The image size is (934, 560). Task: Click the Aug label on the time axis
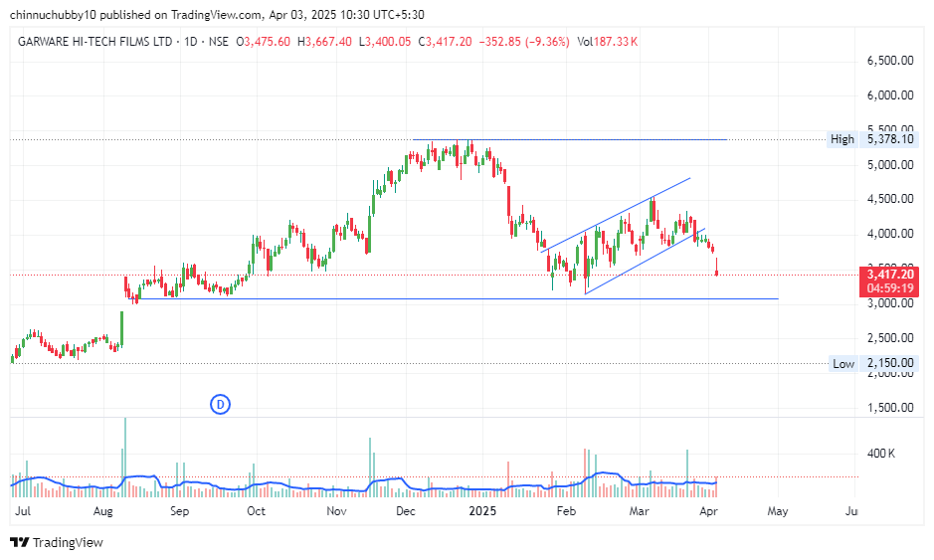[103, 511]
